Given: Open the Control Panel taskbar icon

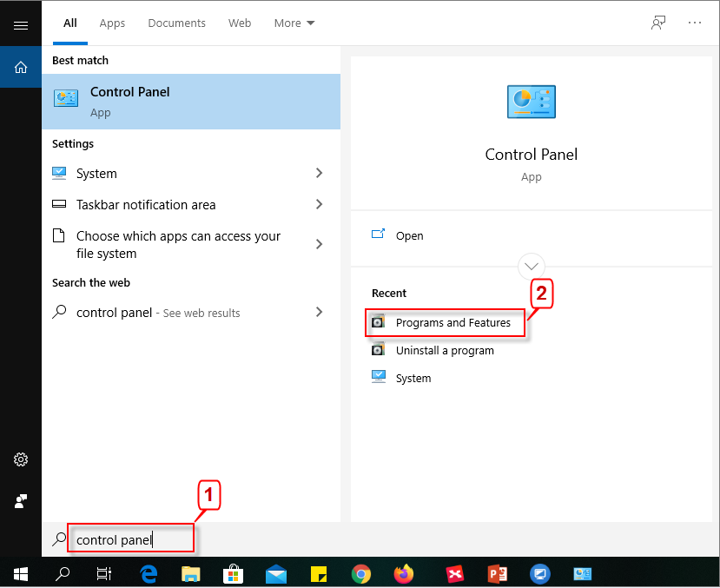Looking at the screenshot, I should (582, 574).
